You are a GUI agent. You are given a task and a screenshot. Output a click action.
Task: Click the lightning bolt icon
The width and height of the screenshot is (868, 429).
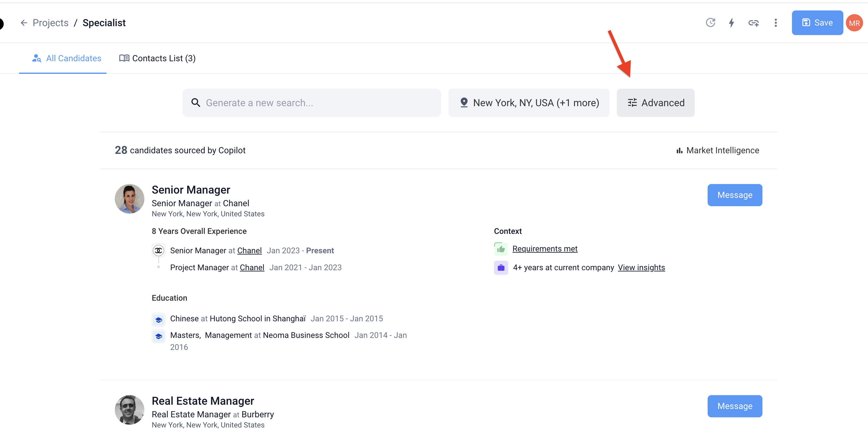[x=732, y=22]
